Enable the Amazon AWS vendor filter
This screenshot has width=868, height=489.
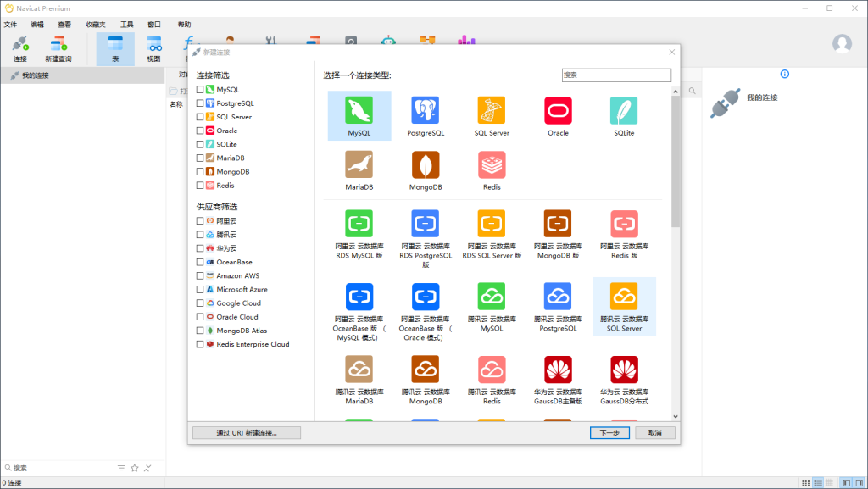(x=201, y=275)
